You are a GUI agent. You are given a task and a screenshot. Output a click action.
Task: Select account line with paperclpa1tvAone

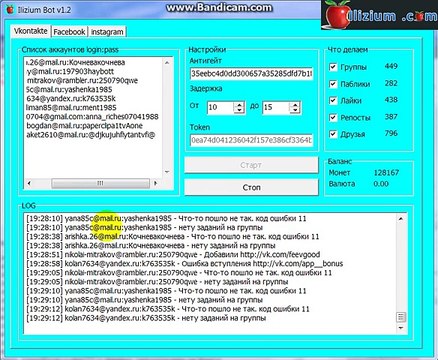pos(85,126)
